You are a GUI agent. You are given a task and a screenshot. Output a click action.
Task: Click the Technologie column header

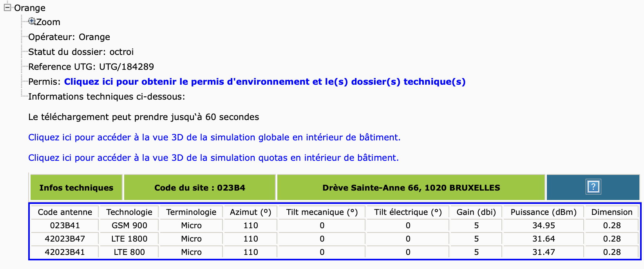(x=129, y=212)
